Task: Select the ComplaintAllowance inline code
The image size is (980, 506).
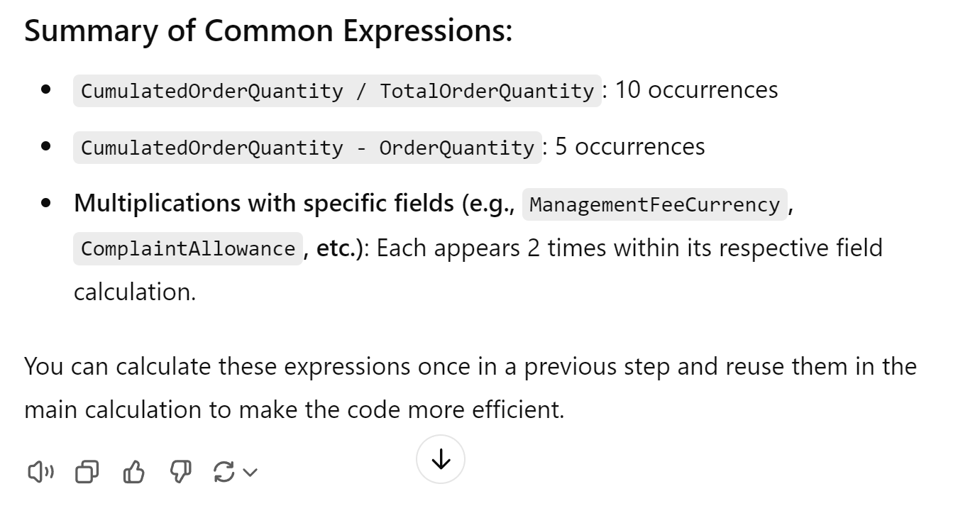Action: [x=188, y=248]
